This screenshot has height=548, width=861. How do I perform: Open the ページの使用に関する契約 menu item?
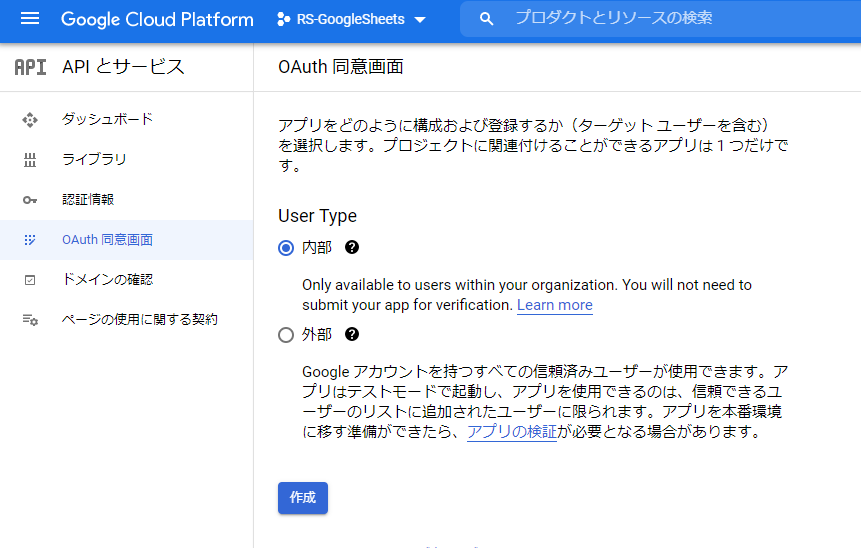click(x=126, y=320)
